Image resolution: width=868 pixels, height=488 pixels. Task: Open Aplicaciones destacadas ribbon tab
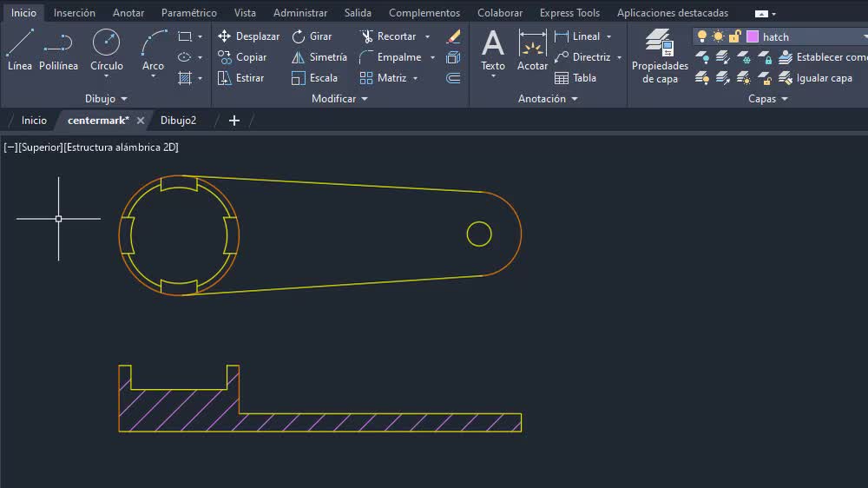(x=673, y=13)
